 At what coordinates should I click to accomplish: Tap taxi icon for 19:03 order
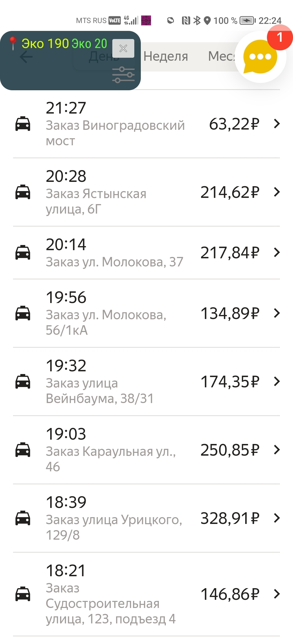pyautogui.click(x=23, y=450)
